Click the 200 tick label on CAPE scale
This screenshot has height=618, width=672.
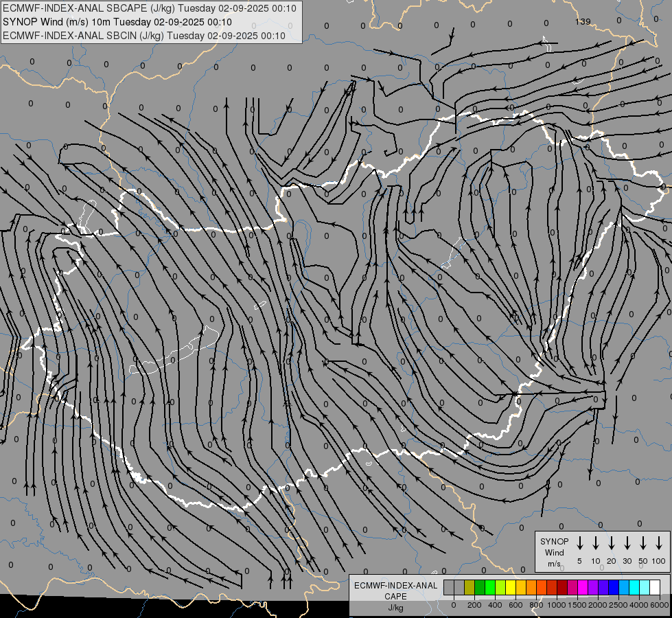point(474,605)
